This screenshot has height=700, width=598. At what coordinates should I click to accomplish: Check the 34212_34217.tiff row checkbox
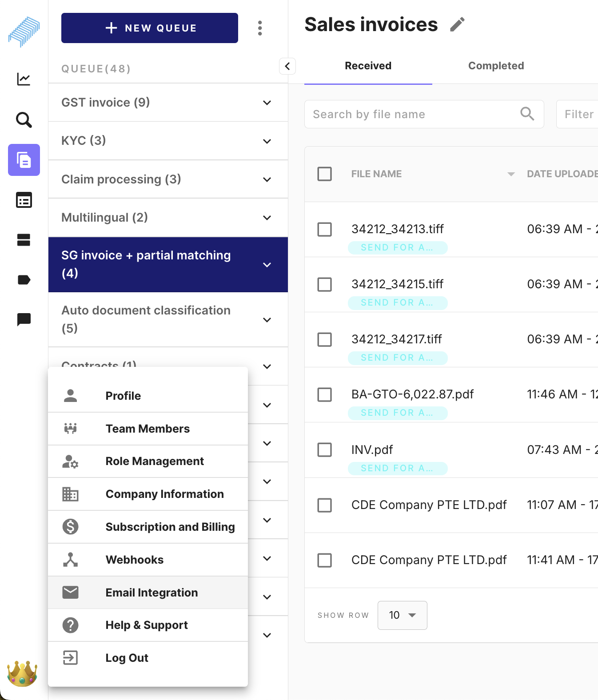tap(324, 340)
